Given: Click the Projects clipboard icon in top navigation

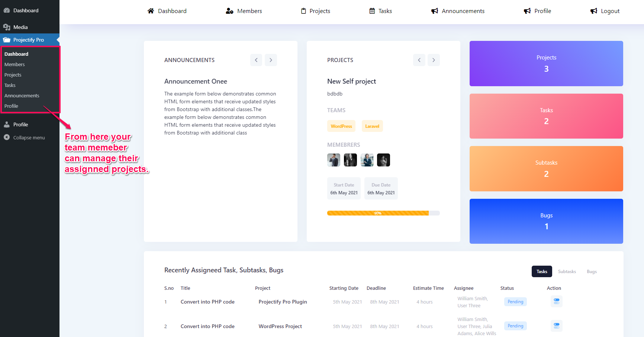Looking at the screenshot, I should (x=303, y=11).
